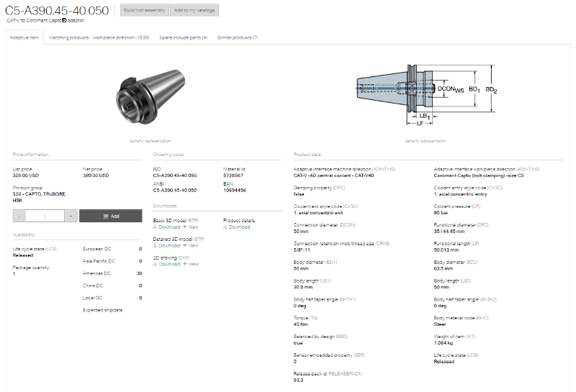This screenshot has width=576, height=392.
Task: Click the cart icon on Add button
Action: coord(105,216)
